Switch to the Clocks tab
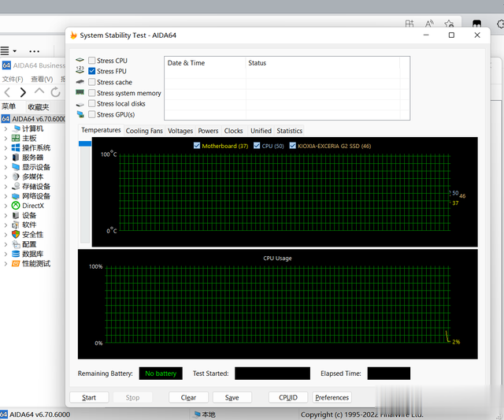The width and height of the screenshot is (504, 420). click(233, 131)
